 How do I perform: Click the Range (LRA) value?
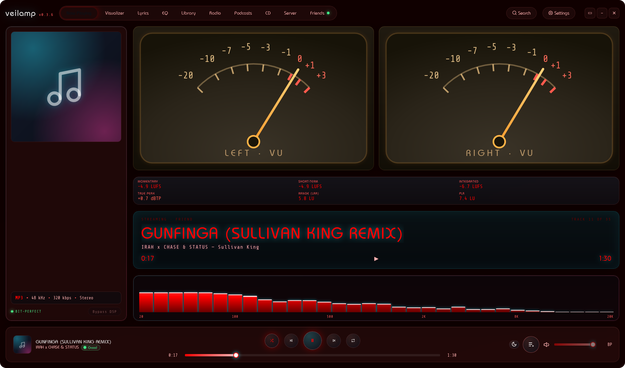coord(307,198)
